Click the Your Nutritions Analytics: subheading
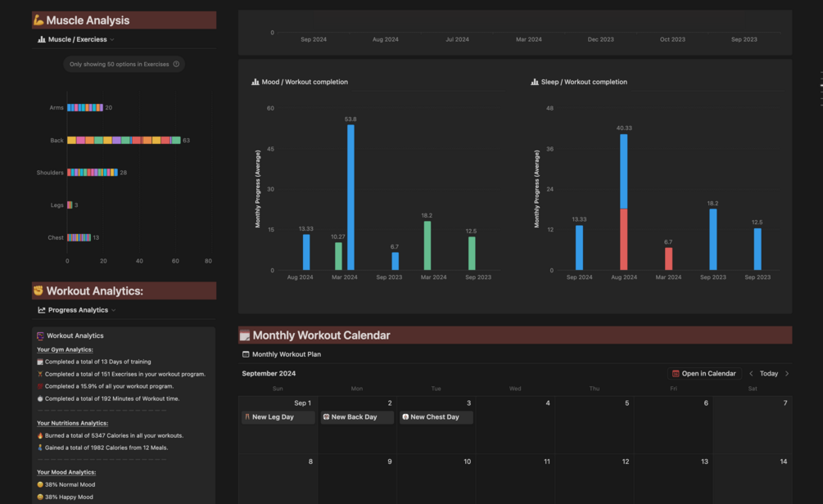Screen dimensions: 823x504 [x=72, y=423]
